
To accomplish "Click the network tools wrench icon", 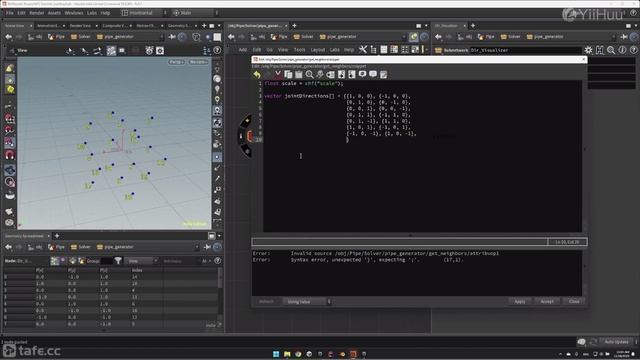I will [363, 50].
